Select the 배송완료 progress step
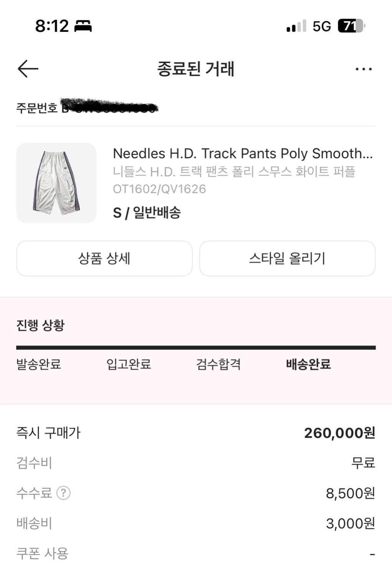Screen dimensions: 392x576 pos(308,364)
